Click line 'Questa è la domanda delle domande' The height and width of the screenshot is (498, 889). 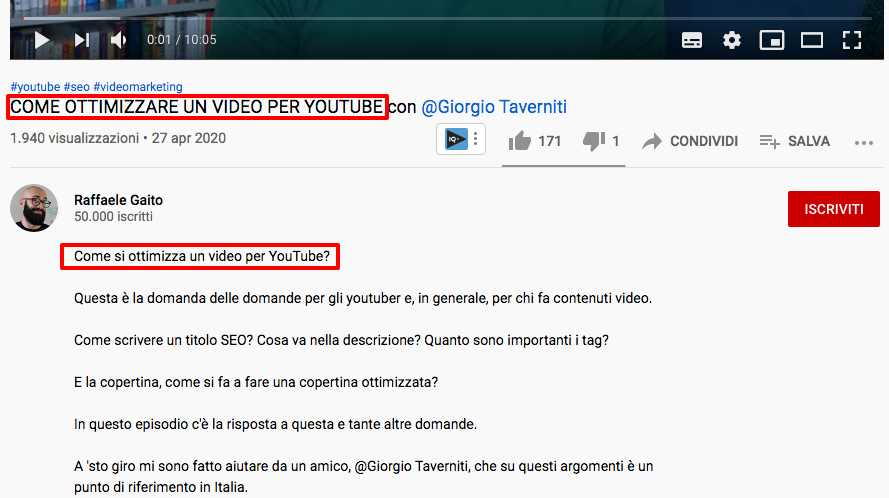tap(363, 298)
